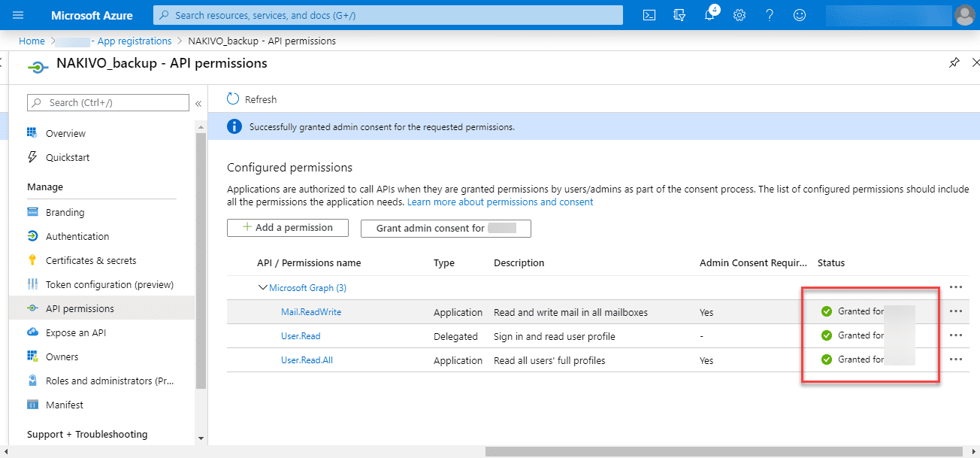Select the Manifest menu item
980x458 pixels.
coord(65,405)
